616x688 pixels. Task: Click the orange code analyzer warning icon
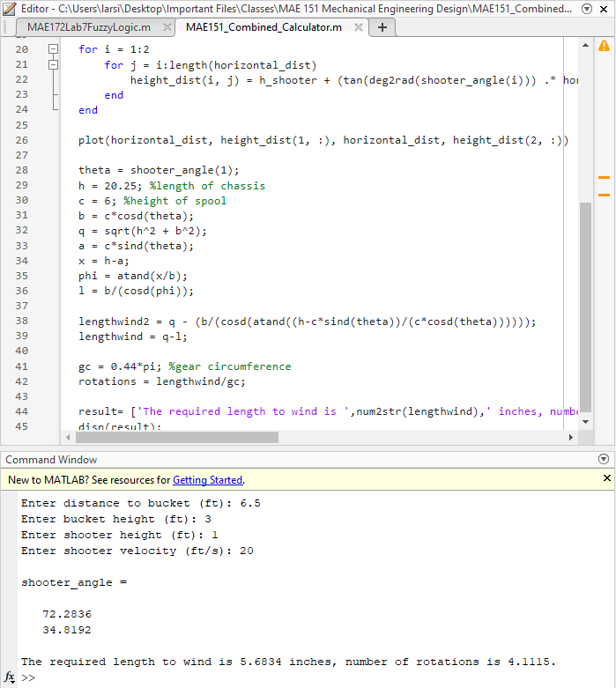tap(604, 45)
